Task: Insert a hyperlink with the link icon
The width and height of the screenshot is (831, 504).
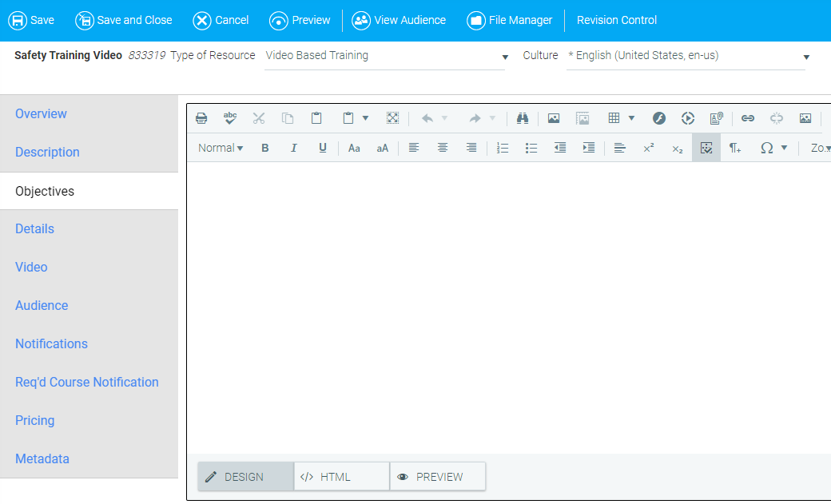Action: click(x=748, y=118)
